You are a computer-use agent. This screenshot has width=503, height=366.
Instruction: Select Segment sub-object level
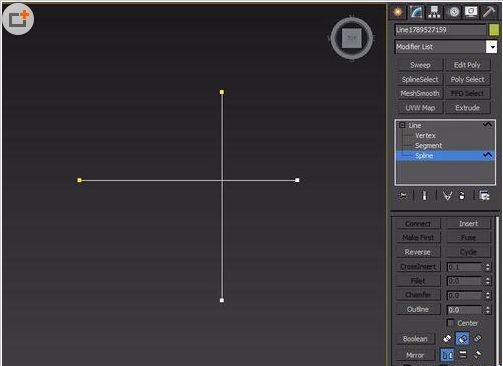point(428,146)
